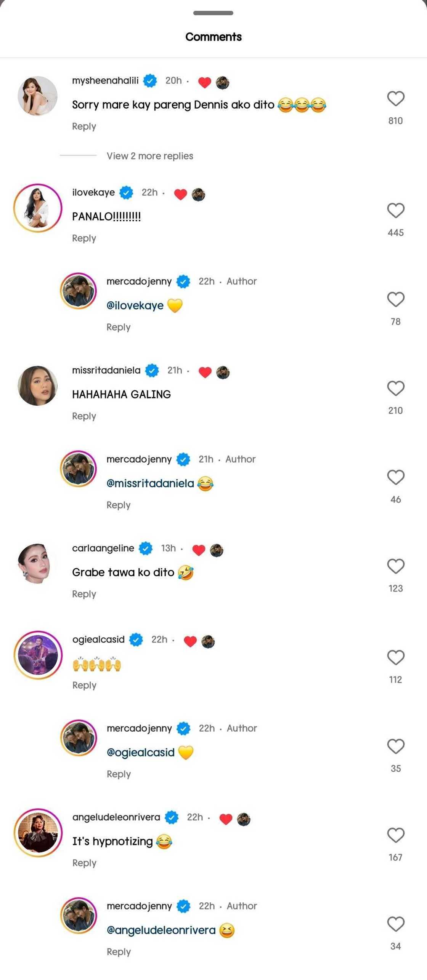
Task: Like mercadojenny's reply to @ilovekaye
Action: tap(395, 299)
